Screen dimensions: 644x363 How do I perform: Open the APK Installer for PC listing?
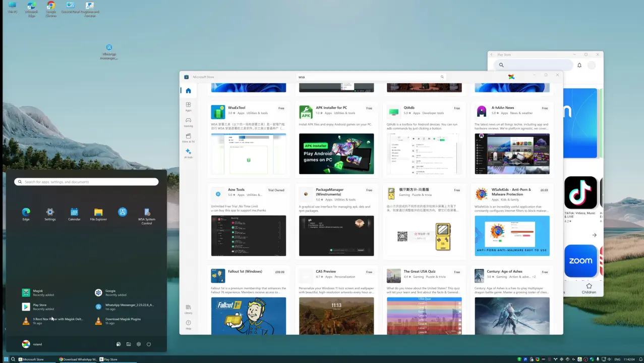(331, 108)
